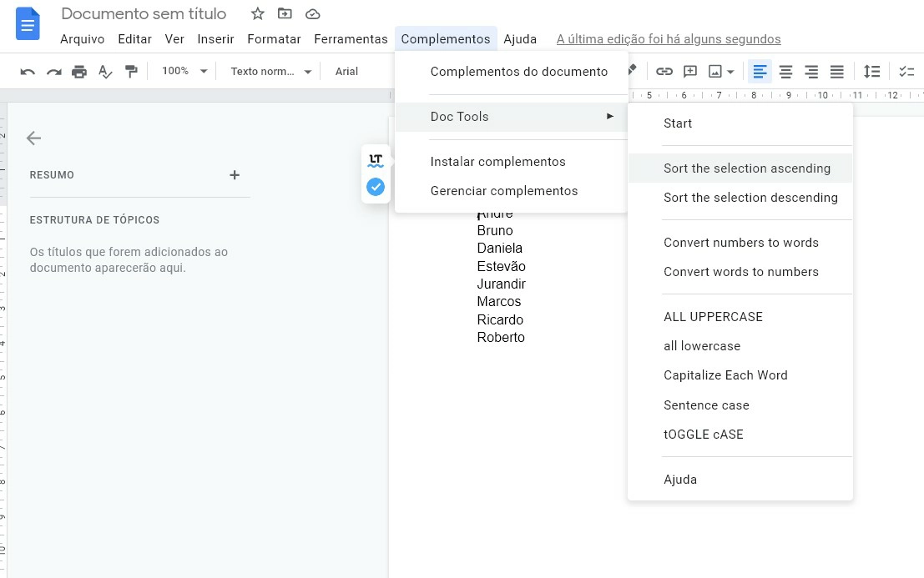Viewport: 924px width, 578px height.
Task: Click the name Bruno in document
Action: coord(495,231)
